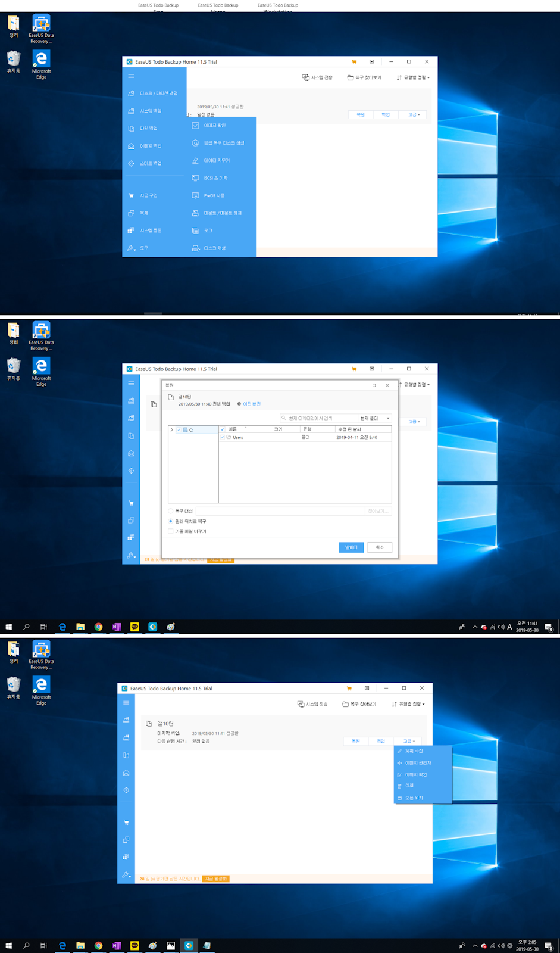Viewport: 560px width, 953px height.
Task: Choose 오픈 위치 from the 고급 menu
Action: pyautogui.click(x=414, y=798)
